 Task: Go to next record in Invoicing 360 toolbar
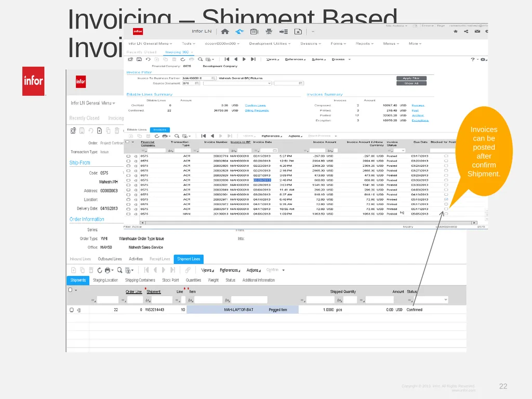[244, 59]
